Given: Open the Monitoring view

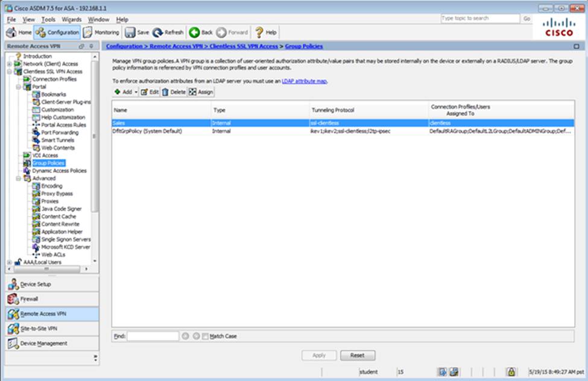Looking at the screenshot, I should (x=101, y=33).
